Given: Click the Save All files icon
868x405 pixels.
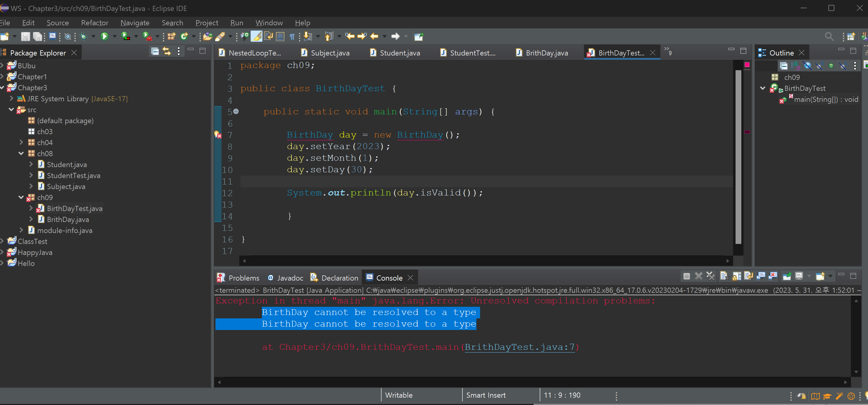Looking at the screenshot, I should [x=37, y=37].
